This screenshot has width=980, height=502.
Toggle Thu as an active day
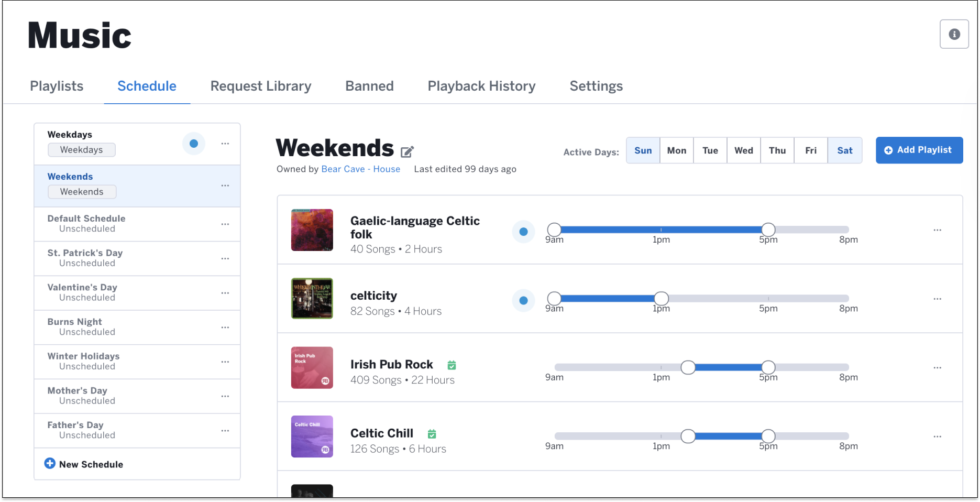tap(777, 150)
